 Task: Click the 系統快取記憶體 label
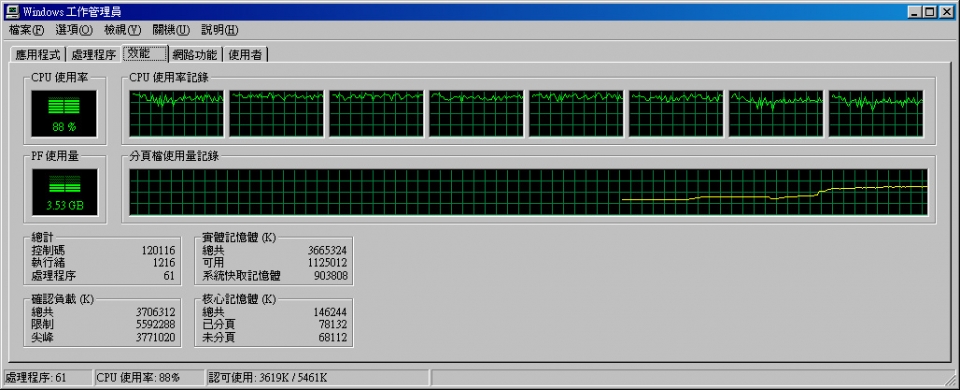pyautogui.click(x=241, y=276)
